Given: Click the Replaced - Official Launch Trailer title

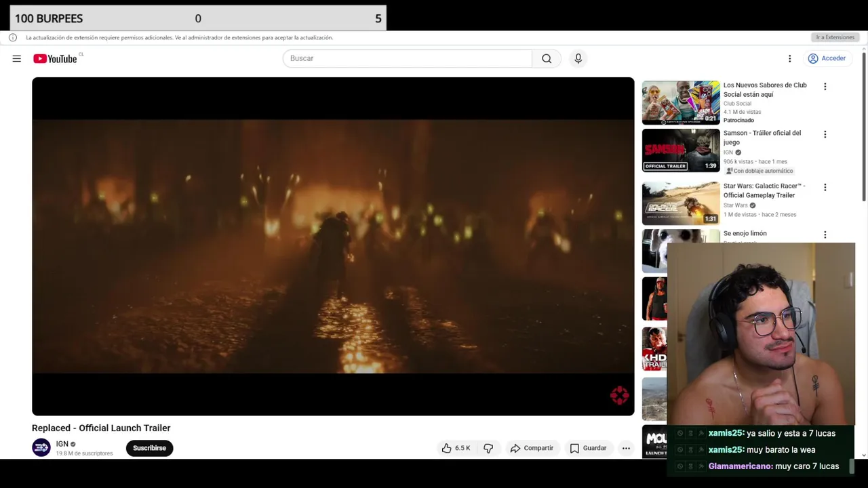Looking at the screenshot, I should (101, 428).
